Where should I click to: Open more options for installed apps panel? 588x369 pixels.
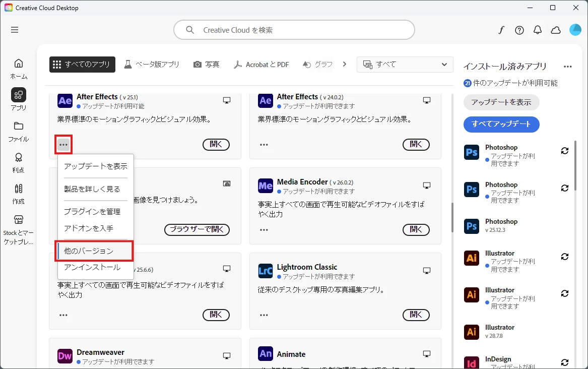click(x=568, y=67)
